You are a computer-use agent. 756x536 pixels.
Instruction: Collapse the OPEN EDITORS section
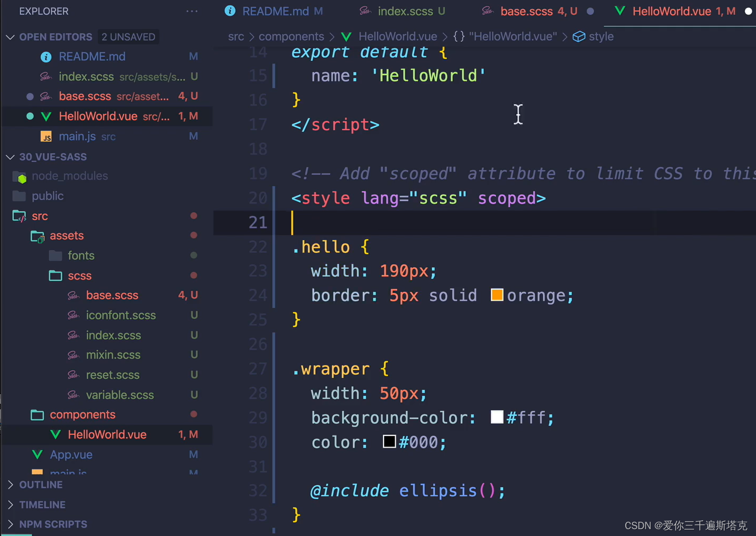pyautogui.click(x=10, y=37)
